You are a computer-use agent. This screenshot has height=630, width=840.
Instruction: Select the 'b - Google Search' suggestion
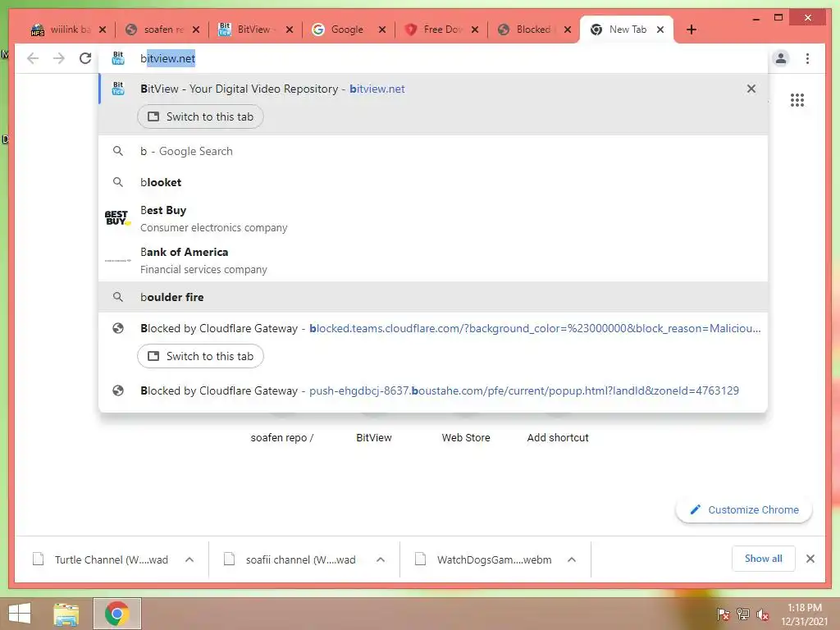[433, 151]
